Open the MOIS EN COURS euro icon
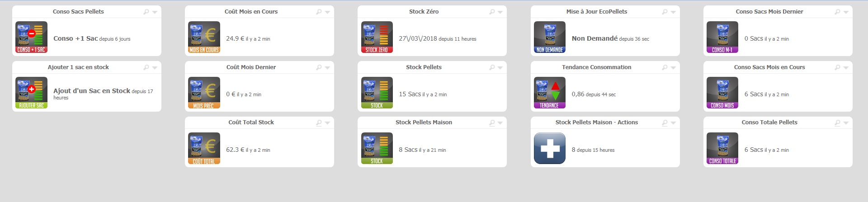The image size is (868, 202). point(204,37)
